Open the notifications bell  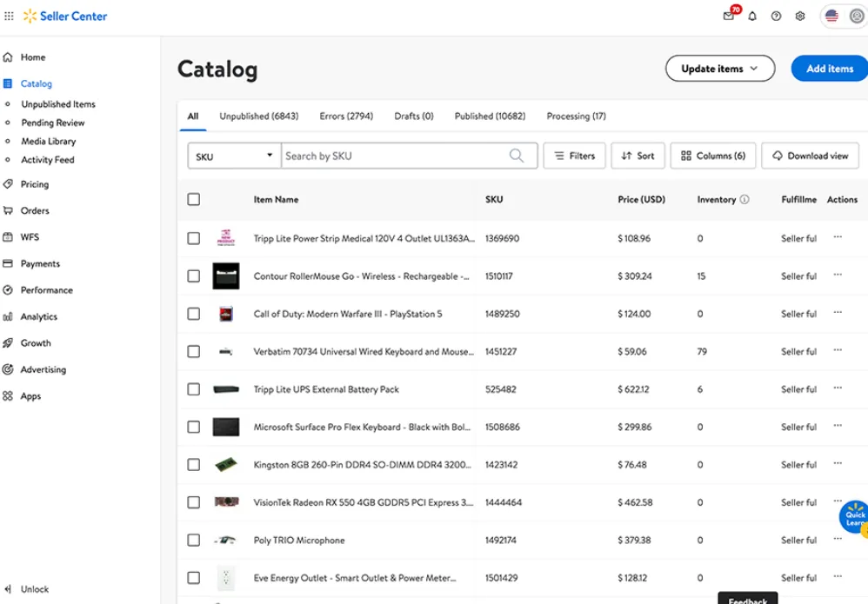pyautogui.click(x=752, y=16)
